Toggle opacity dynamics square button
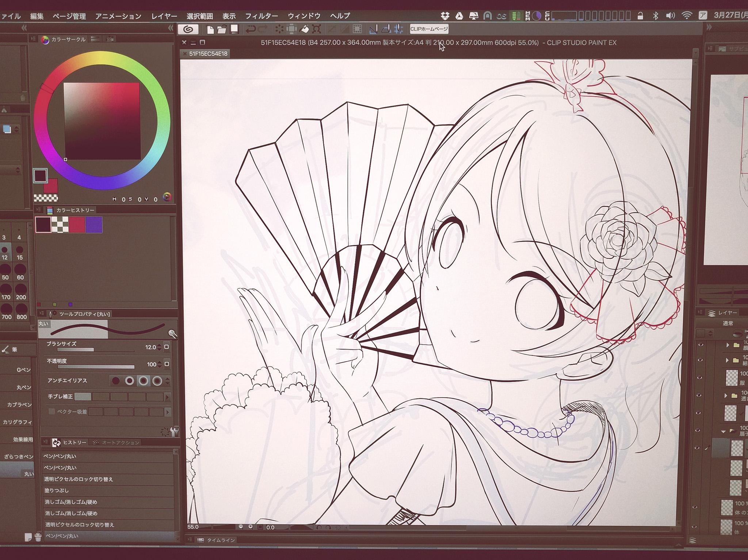 [167, 364]
